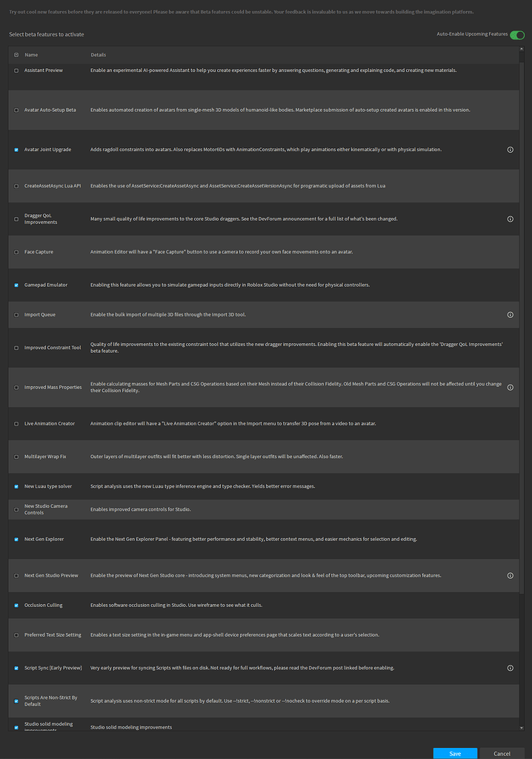Image resolution: width=532 pixels, height=759 pixels.
Task: Uncheck the New Luau type solver
Action: 16,486
